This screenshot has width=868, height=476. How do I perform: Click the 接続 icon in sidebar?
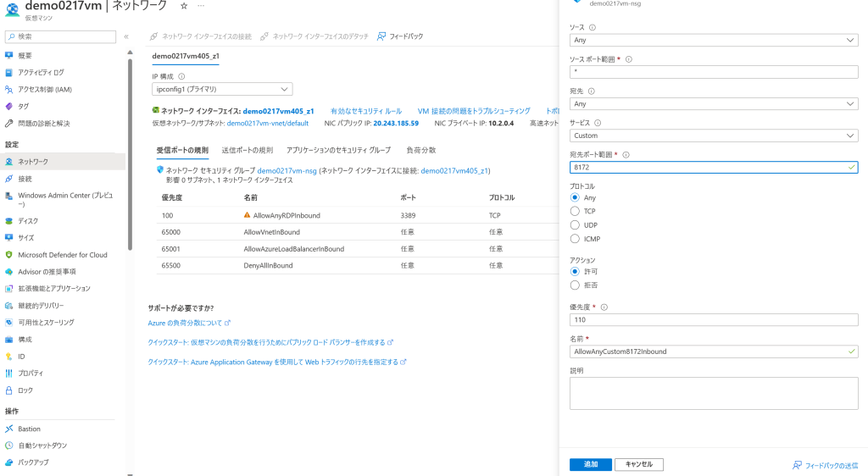click(x=8, y=179)
